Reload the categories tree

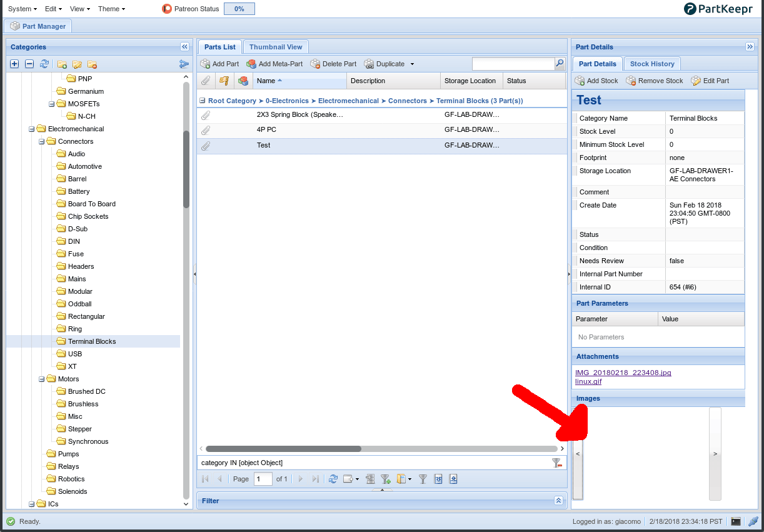point(44,64)
